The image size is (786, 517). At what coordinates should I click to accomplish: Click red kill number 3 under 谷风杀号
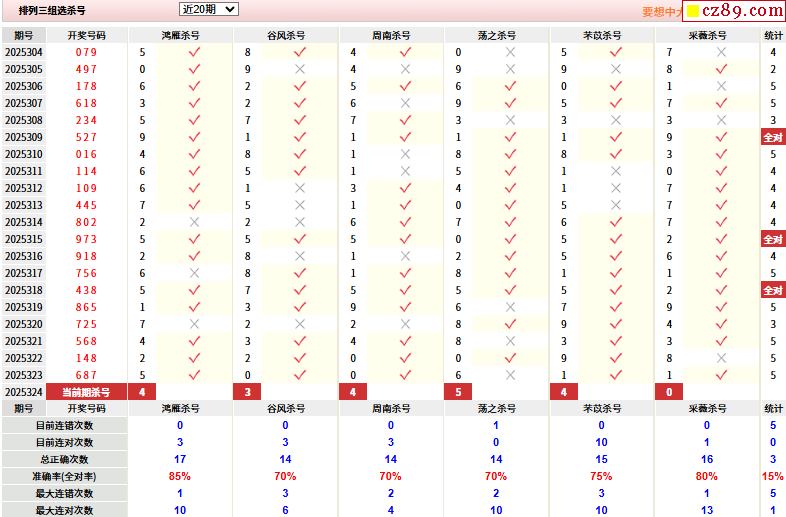point(247,392)
